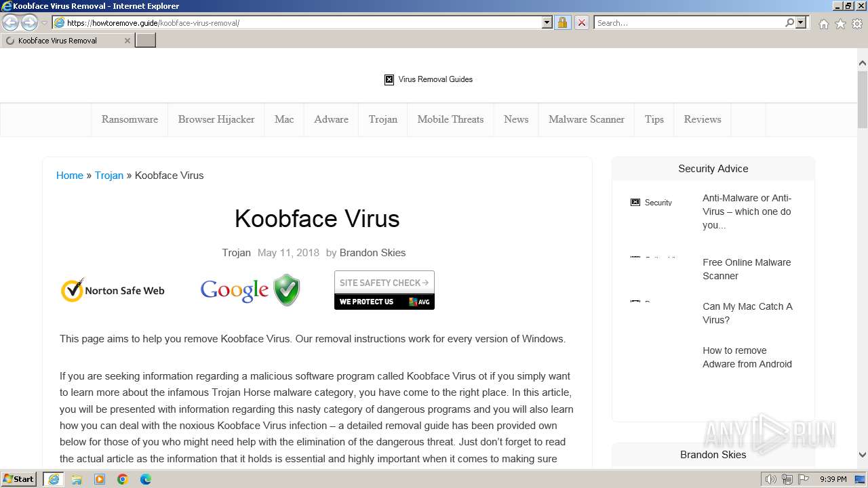Click the browser Back arrow button
Viewport: 868px width, 488px height.
pos(10,23)
